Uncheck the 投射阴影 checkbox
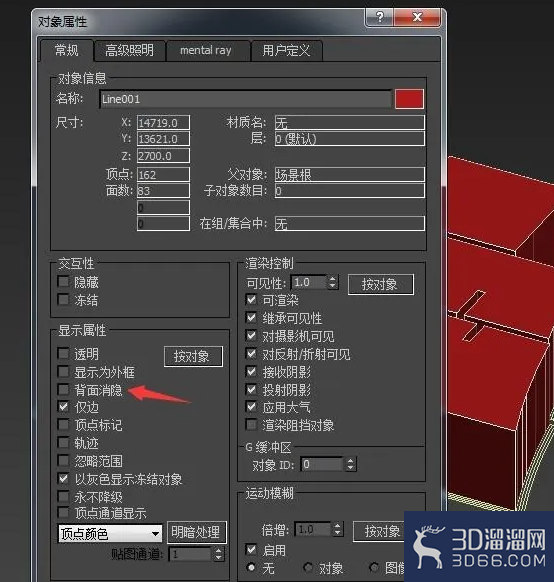This screenshot has height=582, width=554. click(251, 389)
